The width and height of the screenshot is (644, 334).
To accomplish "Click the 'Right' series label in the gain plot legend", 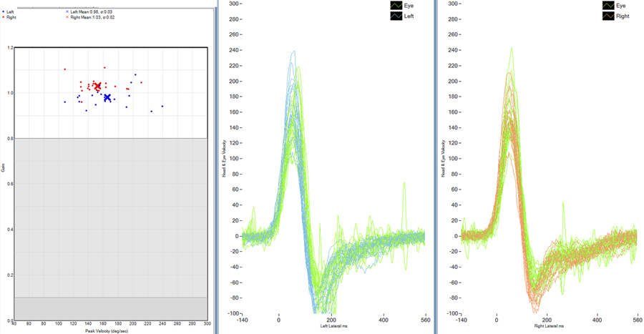I will coord(11,17).
